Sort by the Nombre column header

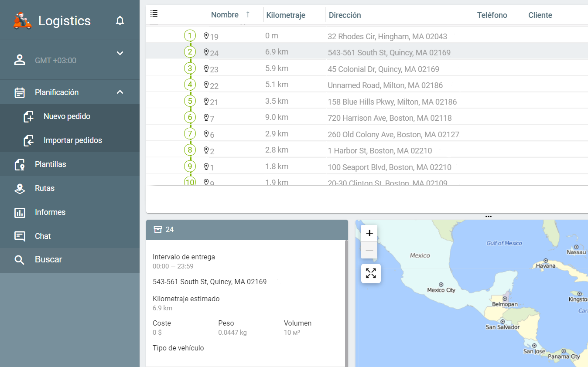[x=225, y=15]
